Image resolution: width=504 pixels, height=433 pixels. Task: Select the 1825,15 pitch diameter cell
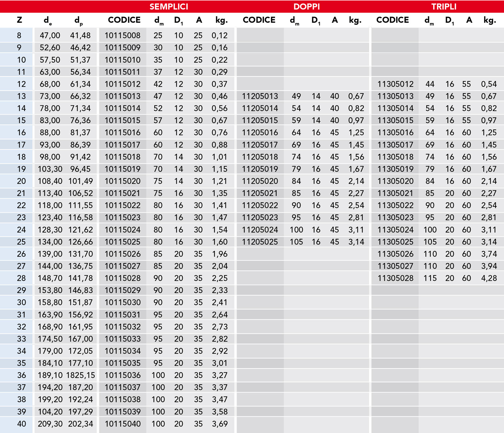pyautogui.click(x=81, y=375)
